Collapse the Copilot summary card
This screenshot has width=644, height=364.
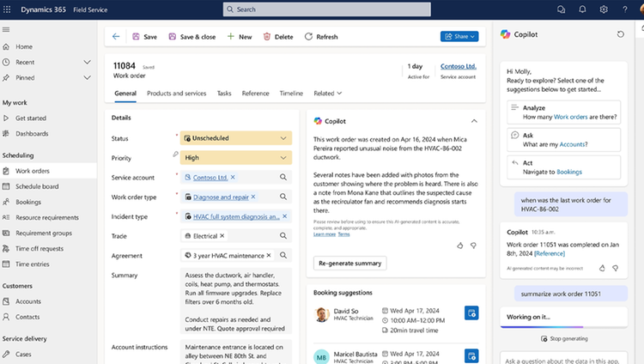[474, 121]
